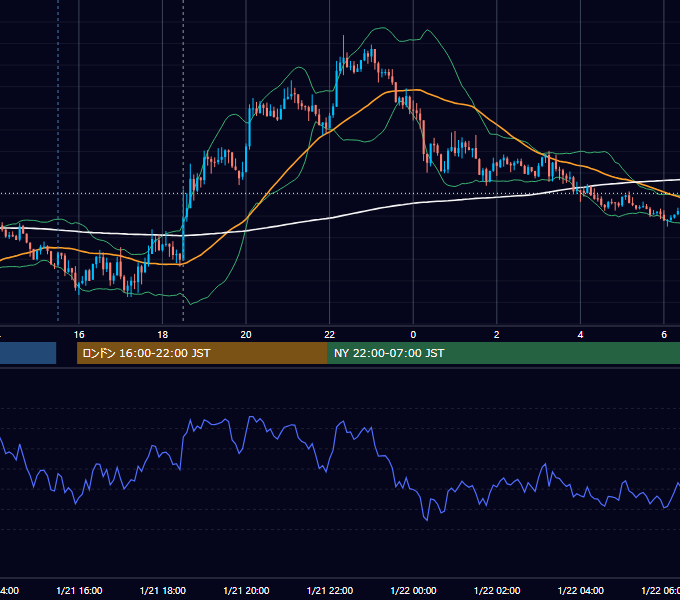Click the 1/22 02:00 label on oscillator axis
Image resolution: width=680 pixels, height=600 pixels.
pyautogui.click(x=497, y=591)
